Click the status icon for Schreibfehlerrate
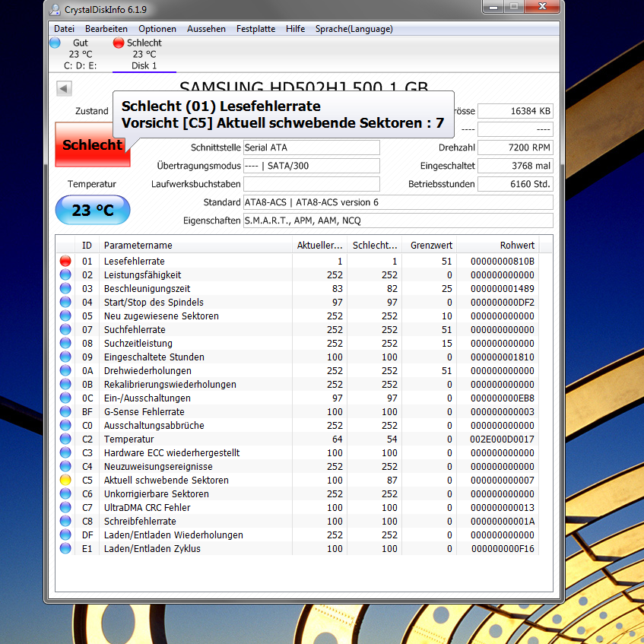The height and width of the screenshot is (644, 644). click(x=65, y=521)
